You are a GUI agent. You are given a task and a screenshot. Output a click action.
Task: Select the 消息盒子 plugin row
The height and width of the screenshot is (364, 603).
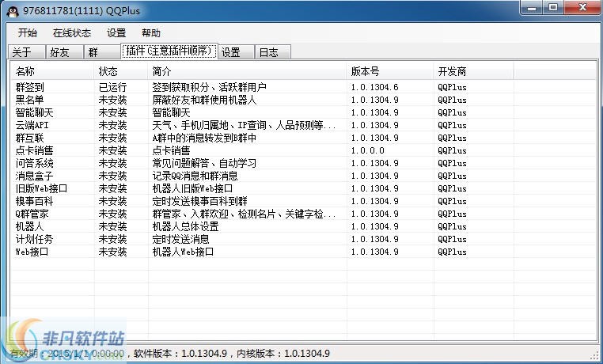303,176
